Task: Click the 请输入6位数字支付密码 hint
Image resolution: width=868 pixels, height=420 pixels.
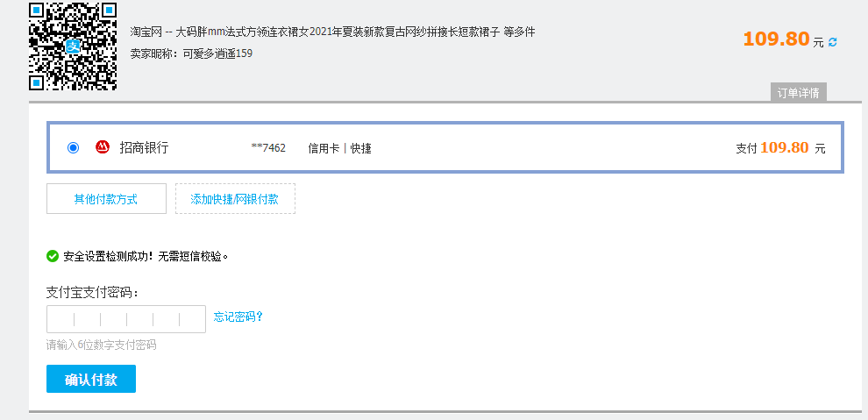Action: coord(102,345)
